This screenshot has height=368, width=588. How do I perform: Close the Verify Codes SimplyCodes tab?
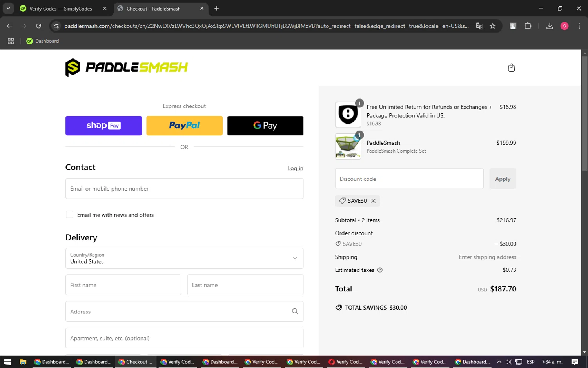pos(105,8)
